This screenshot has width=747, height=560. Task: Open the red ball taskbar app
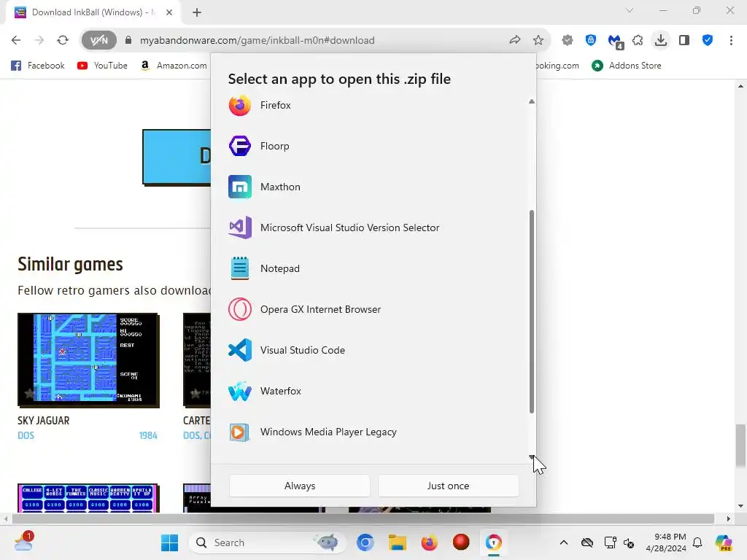pyautogui.click(x=461, y=542)
